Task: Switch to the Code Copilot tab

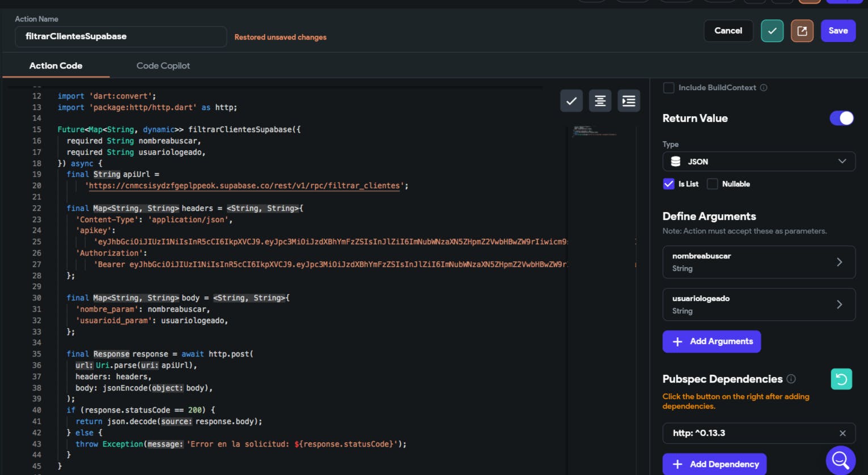Action: coord(163,66)
